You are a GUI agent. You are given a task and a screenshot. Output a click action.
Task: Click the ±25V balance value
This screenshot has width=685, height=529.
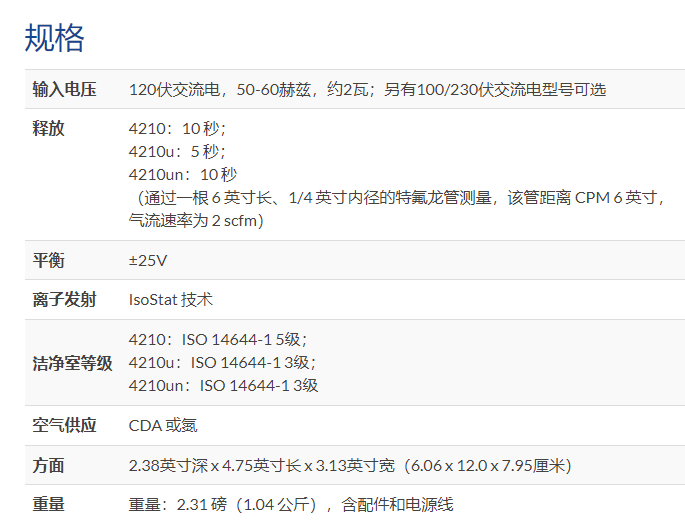148,260
